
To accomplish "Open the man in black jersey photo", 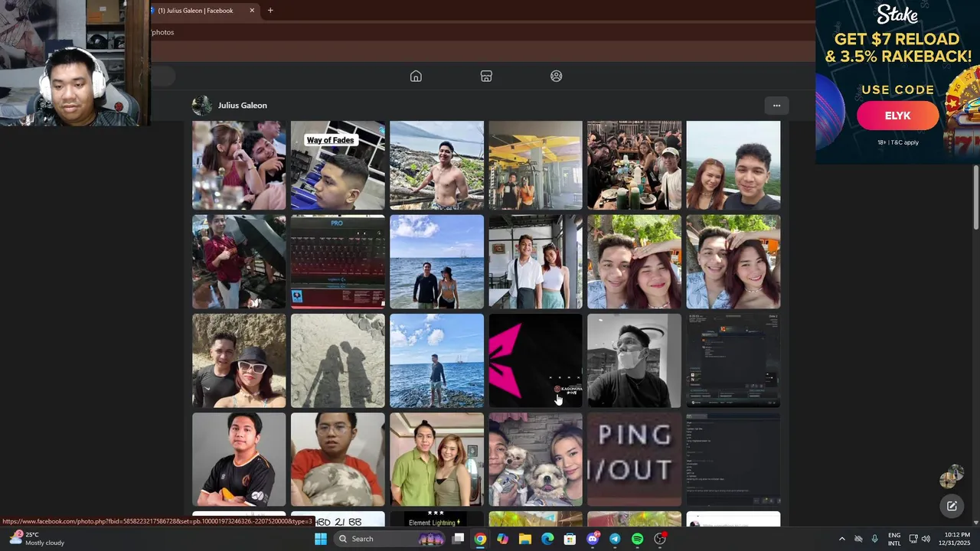I will 239,459.
